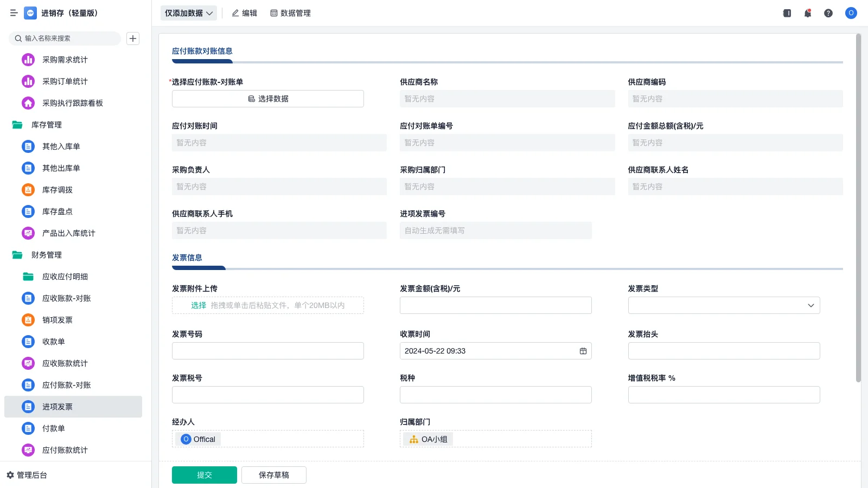
Task: Open the 采购执行跟踪看板 dashboard icon
Action: 28,103
